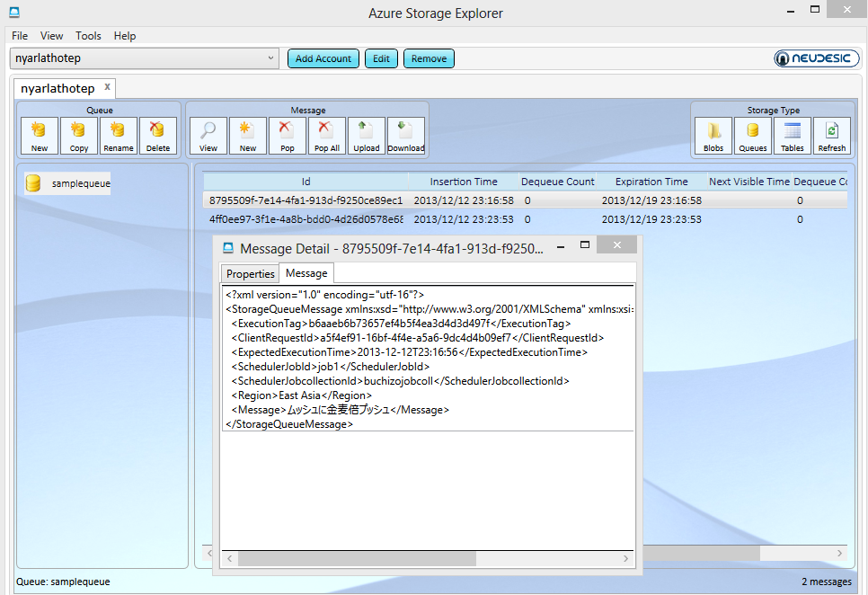The image size is (868, 595).
Task: Select samplequeue in the queue list
Action: 80,183
